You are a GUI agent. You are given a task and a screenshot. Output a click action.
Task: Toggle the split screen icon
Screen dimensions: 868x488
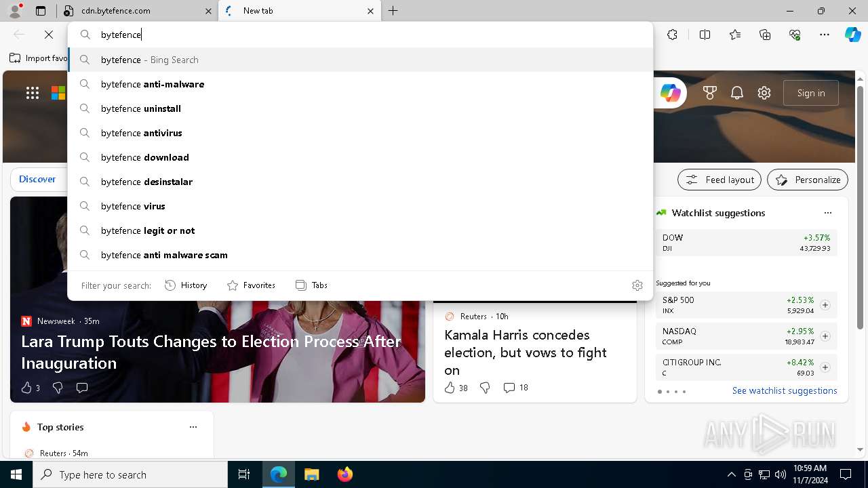pyautogui.click(x=705, y=35)
